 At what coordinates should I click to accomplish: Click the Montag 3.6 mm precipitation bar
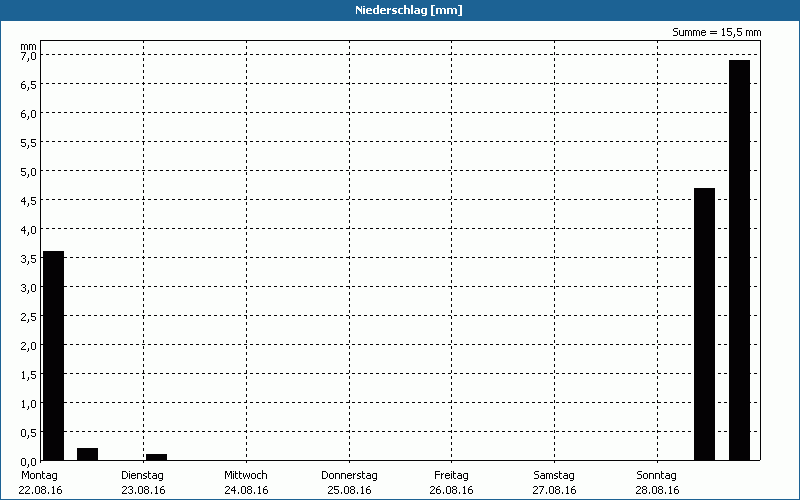(x=53, y=356)
